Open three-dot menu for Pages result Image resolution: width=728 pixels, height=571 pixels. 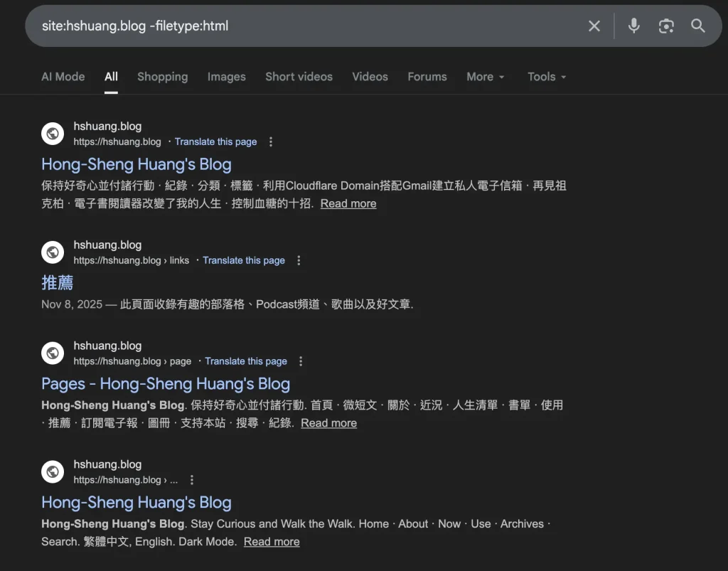tap(301, 361)
